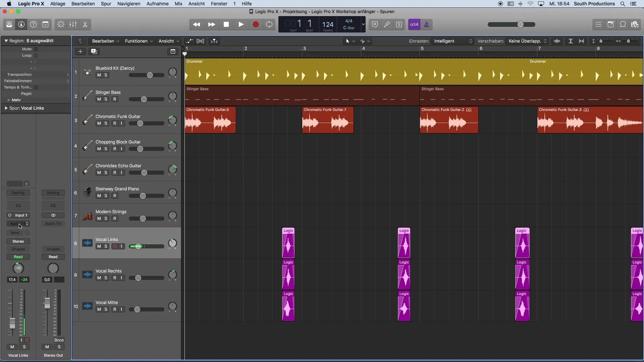
Task: Click the Smart Controls icon
Action: coord(61,24)
